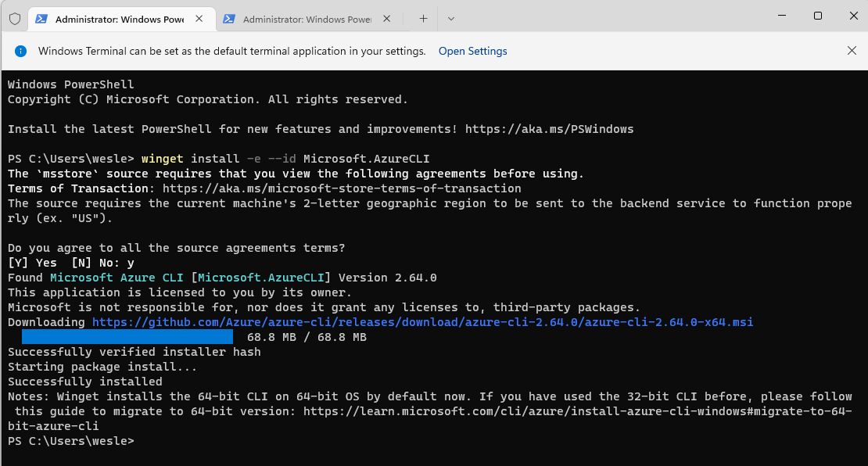Click '[Y] Yes [N] No: y' response line
The image size is (868, 466).
71,263
